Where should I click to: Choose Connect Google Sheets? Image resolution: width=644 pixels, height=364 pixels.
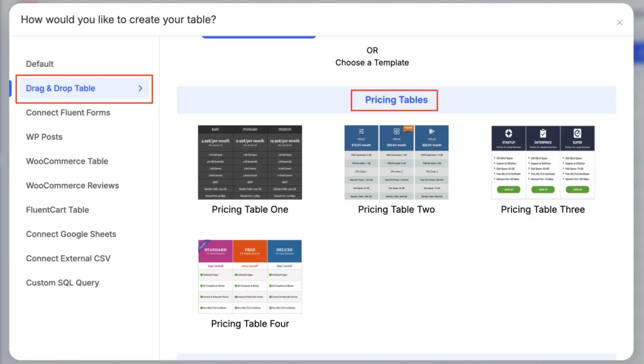70,234
